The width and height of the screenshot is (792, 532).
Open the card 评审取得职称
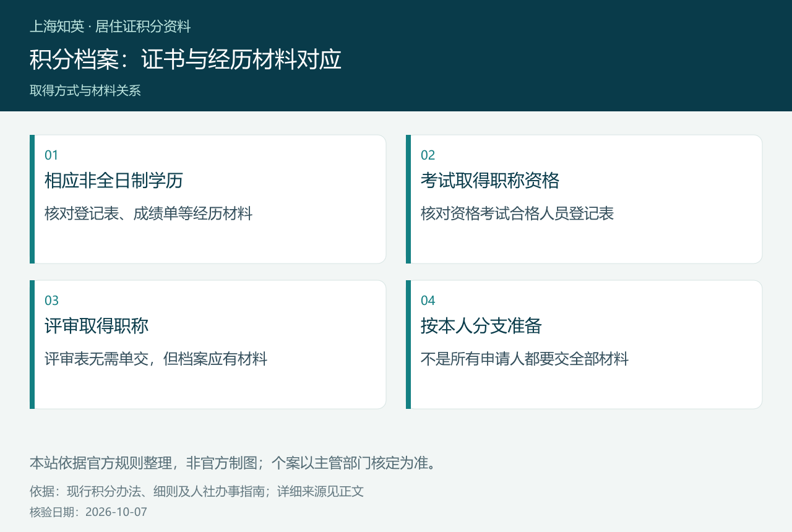(208, 345)
